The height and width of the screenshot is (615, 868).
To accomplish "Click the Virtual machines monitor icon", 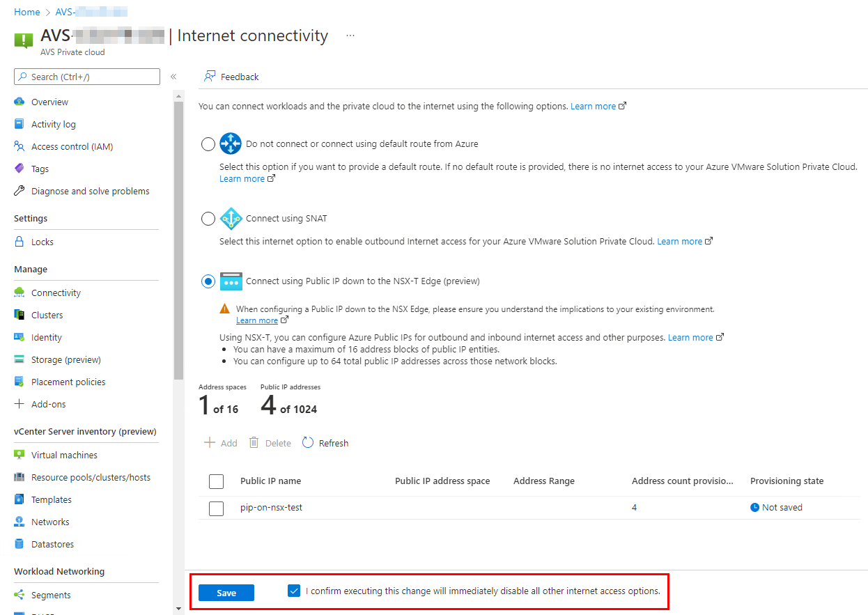I will coord(20,455).
